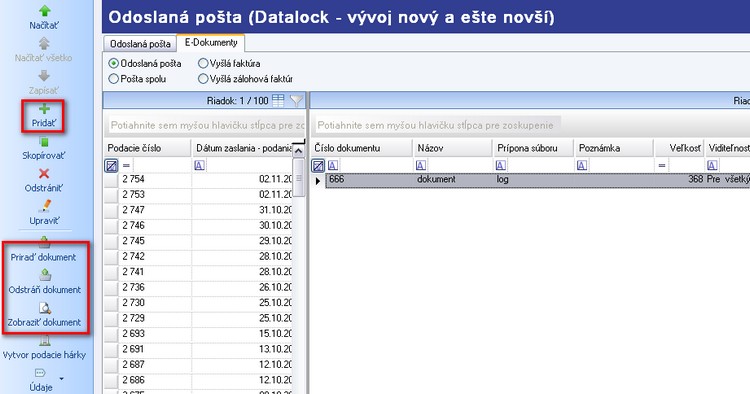The width and height of the screenshot is (750, 394).
Task: Click the filter condition icon under Dátum zaslania
Action: 199,165
